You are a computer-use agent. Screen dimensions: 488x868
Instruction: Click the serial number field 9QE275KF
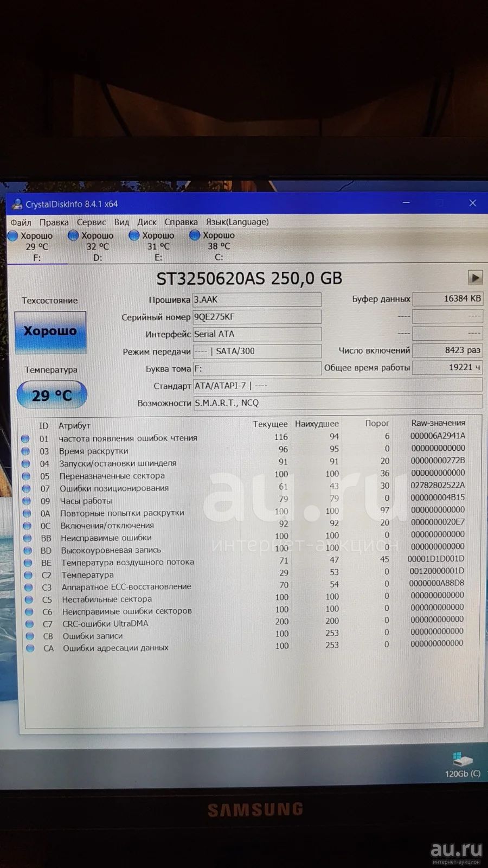coord(257,317)
